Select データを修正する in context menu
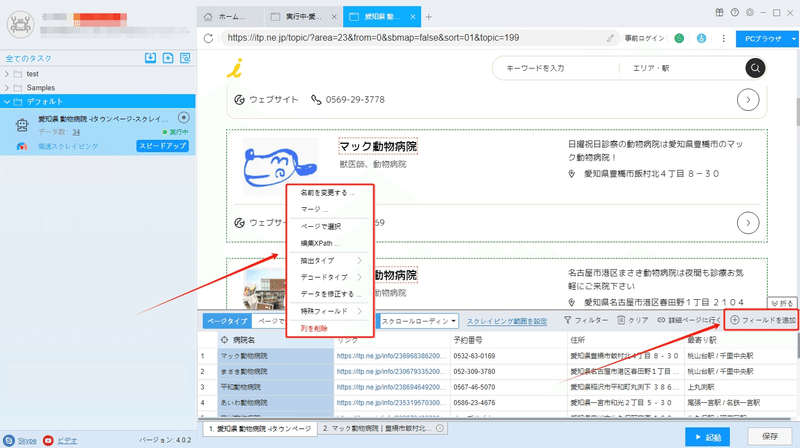 tap(331, 294)
